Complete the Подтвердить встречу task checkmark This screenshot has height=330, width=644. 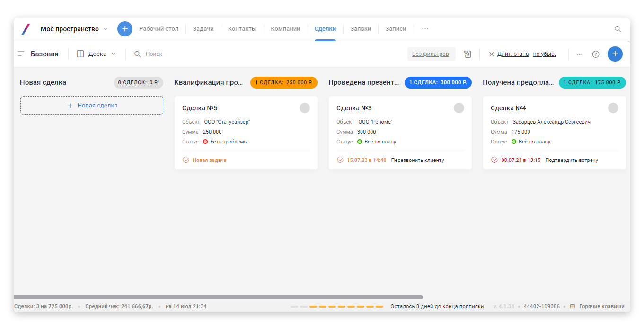click(494, 160)
